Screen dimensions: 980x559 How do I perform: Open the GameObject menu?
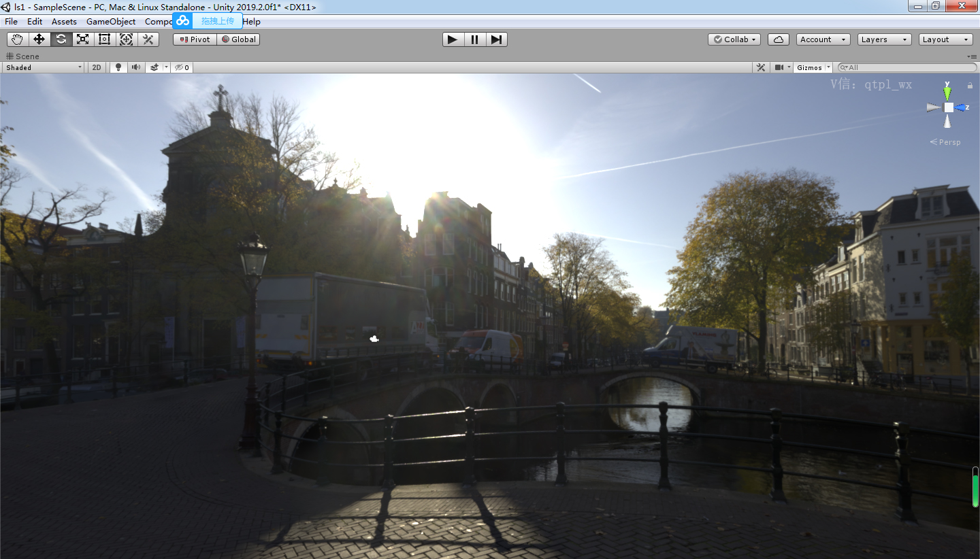111,21
